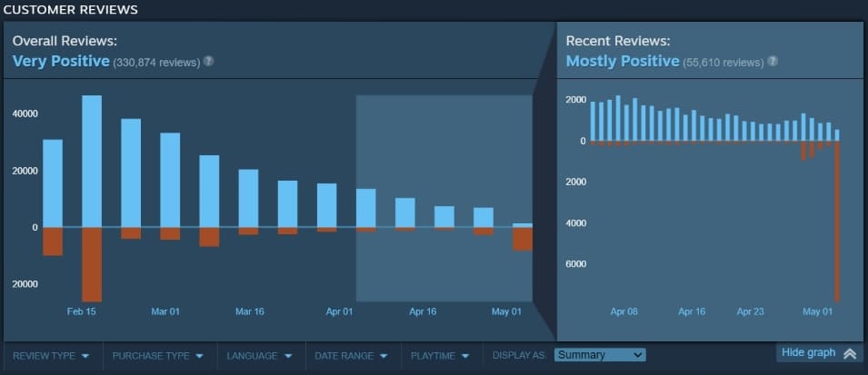Click the double chevron Hide graph icon
Image resolution: width=868 pixels, height=375 pixels.
tap(849, 353)
